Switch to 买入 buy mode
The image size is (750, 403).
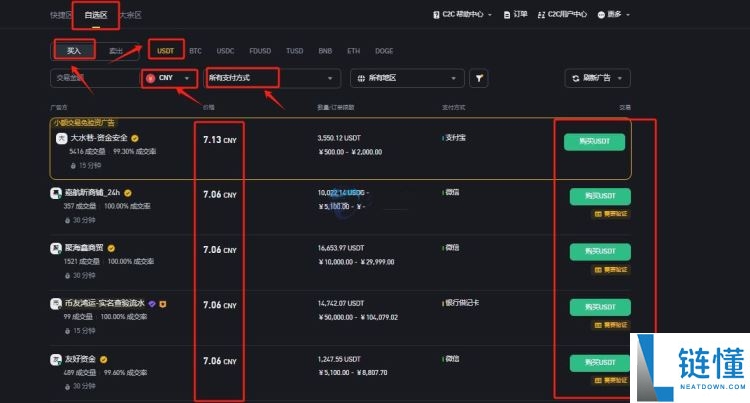coord(74,51)
